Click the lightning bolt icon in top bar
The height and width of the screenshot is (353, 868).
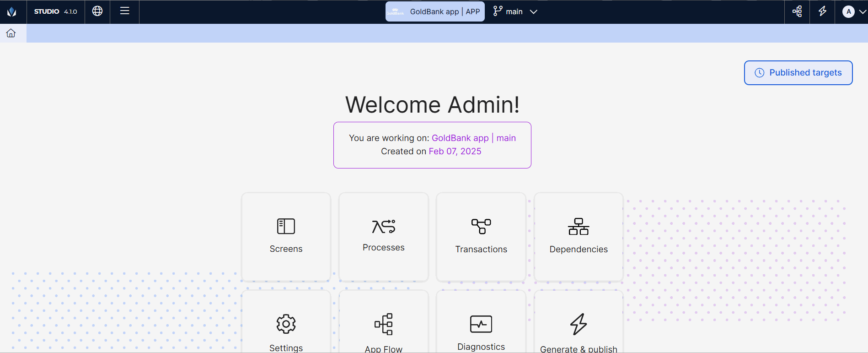pyautogui.click(x=822, y=11)
